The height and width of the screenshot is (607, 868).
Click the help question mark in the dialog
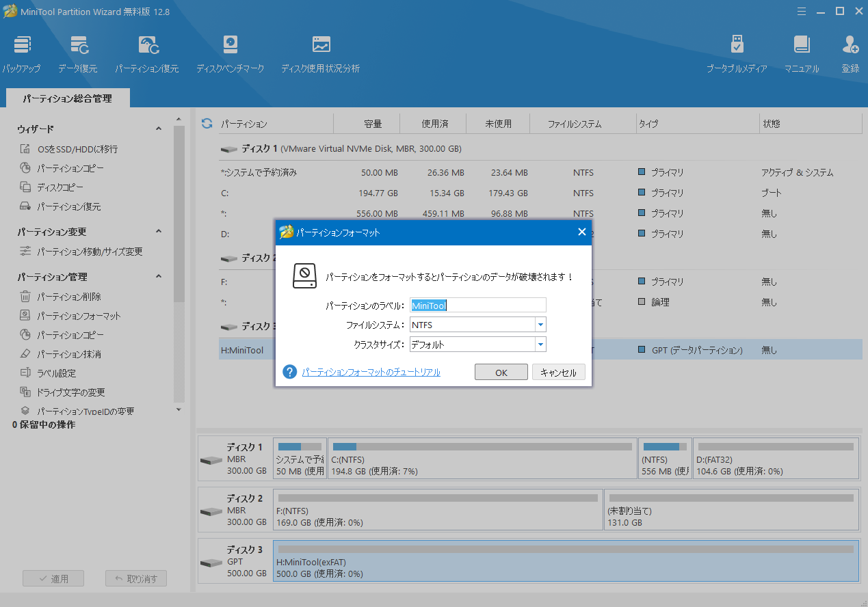[x=289, y=372]
